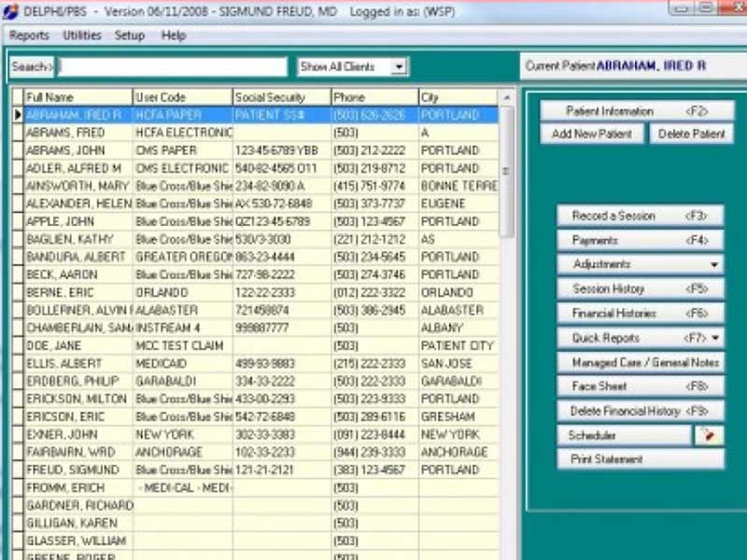
Task: Click the Delete Patient button
Action: (691, 133)
